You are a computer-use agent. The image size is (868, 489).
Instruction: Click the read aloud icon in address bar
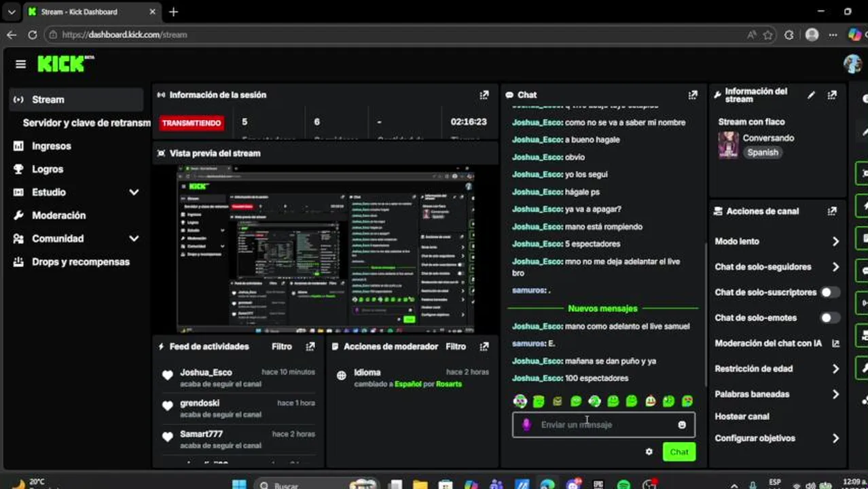(751, 35)
